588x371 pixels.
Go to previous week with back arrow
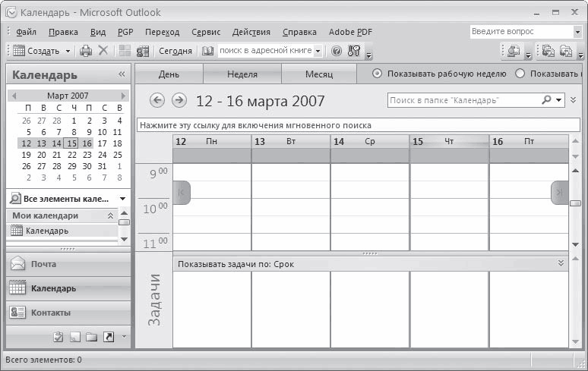pos(157,100)
